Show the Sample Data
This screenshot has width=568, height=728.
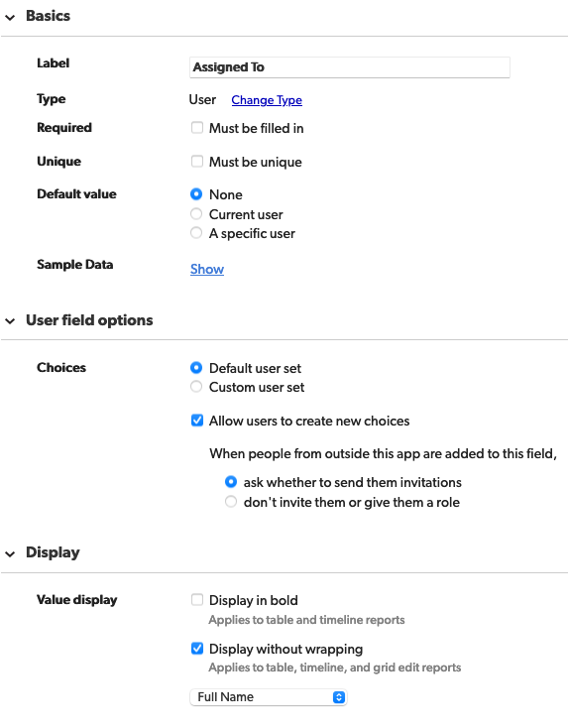coord(207,269)
